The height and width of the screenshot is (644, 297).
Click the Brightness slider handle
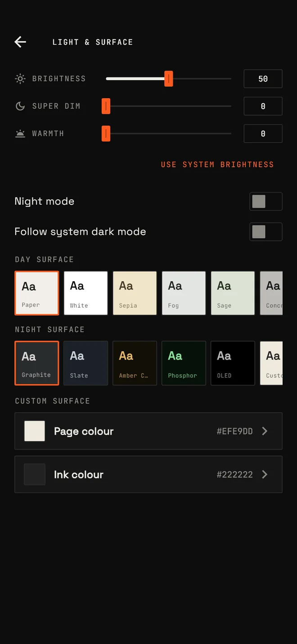pyautogui.click(x=169, y=79)
